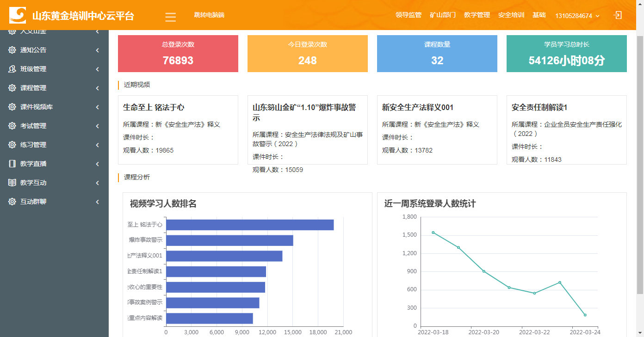This screenshot has height=337, width=644.
Task: Click the logout icon at top right
Action: pyautogui.click(x=618, y=15)
